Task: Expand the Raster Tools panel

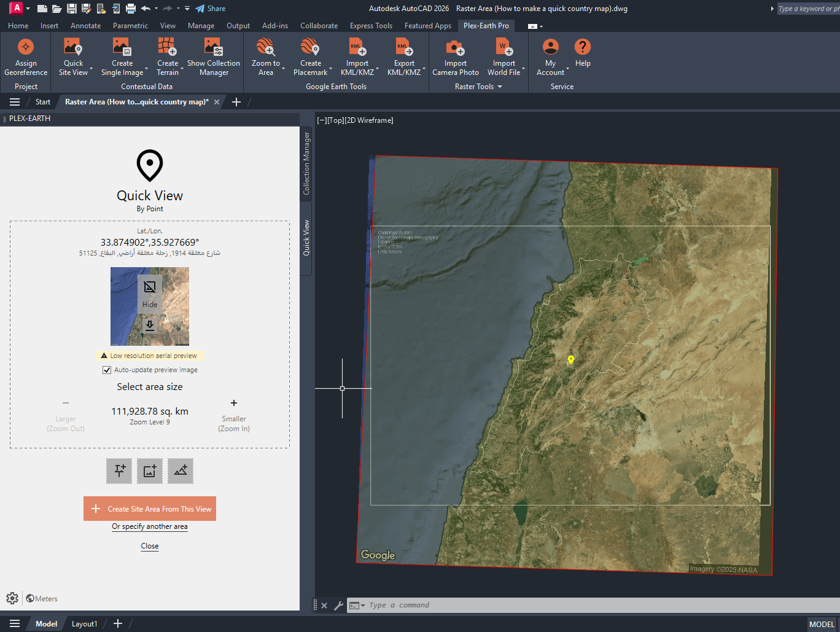Action: tap(479, 87)
